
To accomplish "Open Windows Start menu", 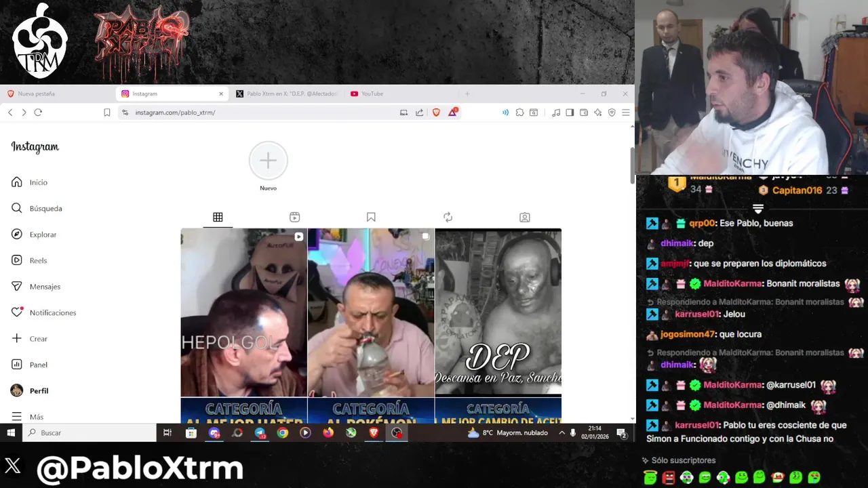I will point(12,432).
